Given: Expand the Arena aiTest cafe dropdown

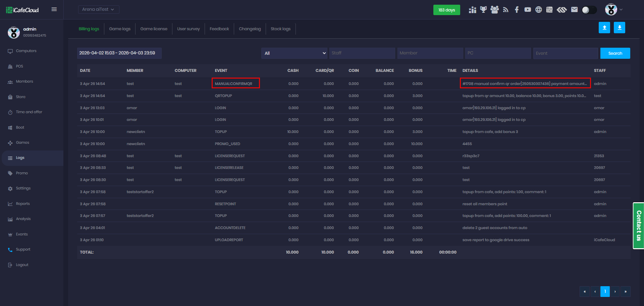Looking at the screenshot, I should click(98, 9).
